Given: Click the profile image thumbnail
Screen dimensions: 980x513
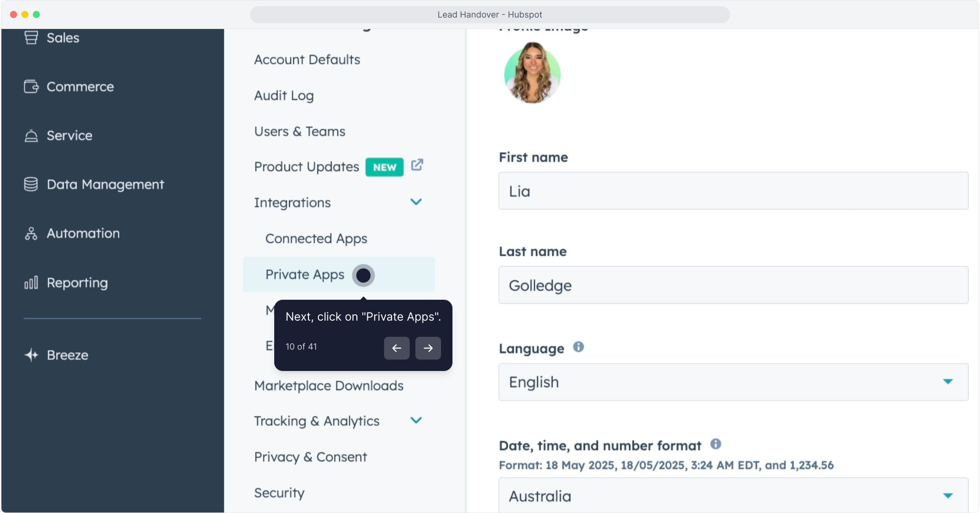Looking at the screenshot, I should click(532, 73).
